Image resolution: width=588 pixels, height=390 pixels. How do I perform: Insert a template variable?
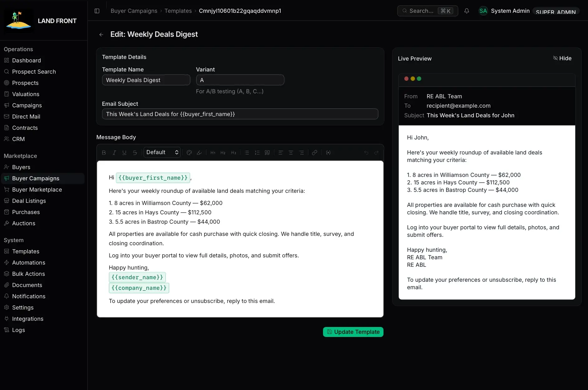328,153
